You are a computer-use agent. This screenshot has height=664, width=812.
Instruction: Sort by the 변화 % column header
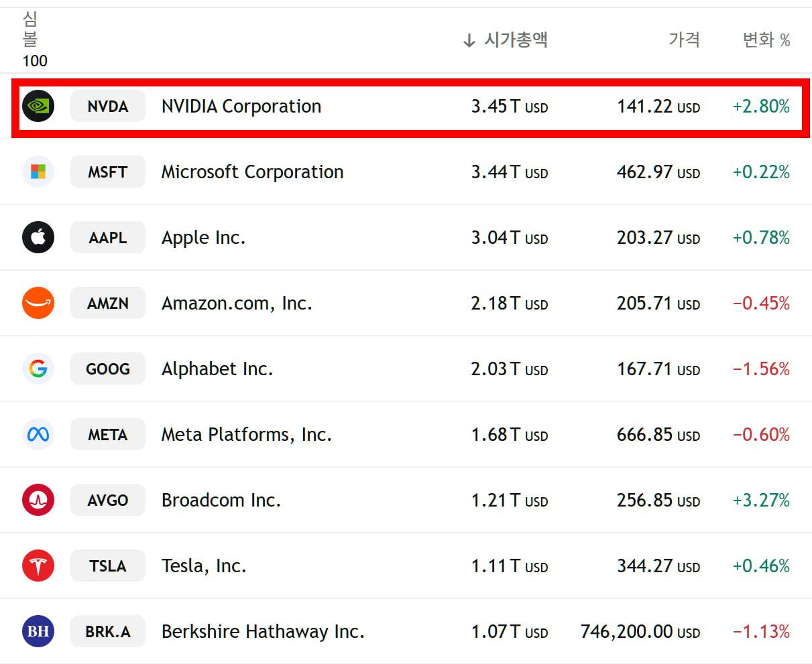766,40
